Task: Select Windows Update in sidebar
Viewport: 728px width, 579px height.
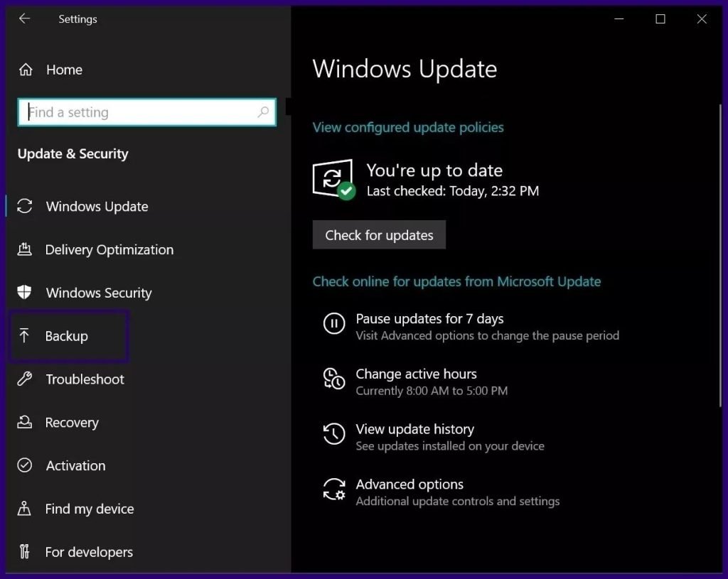Action: point(97,206)
